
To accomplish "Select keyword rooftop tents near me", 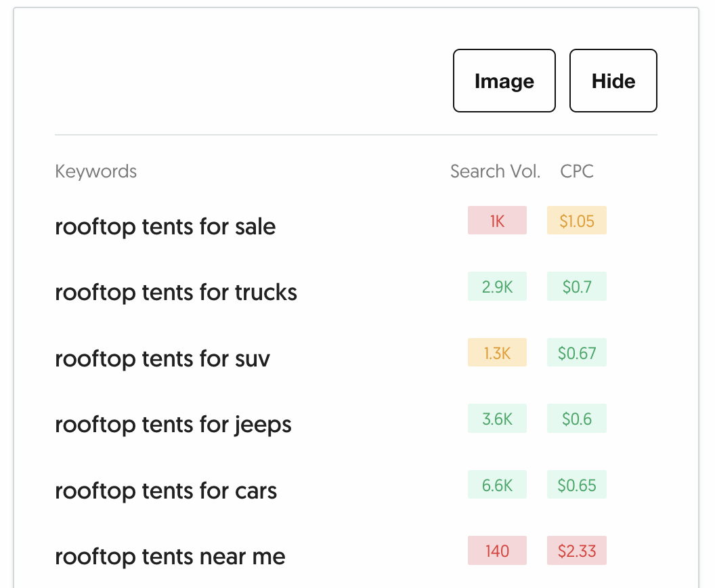I will [170, 557].
